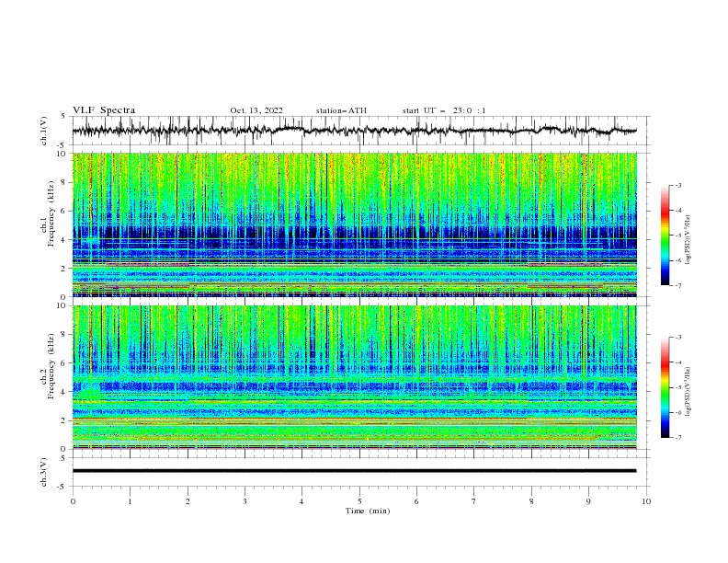Click the ch.1 spectrogram panel
The width and height of the screenshot is (728, 563).
coord(354,224)
